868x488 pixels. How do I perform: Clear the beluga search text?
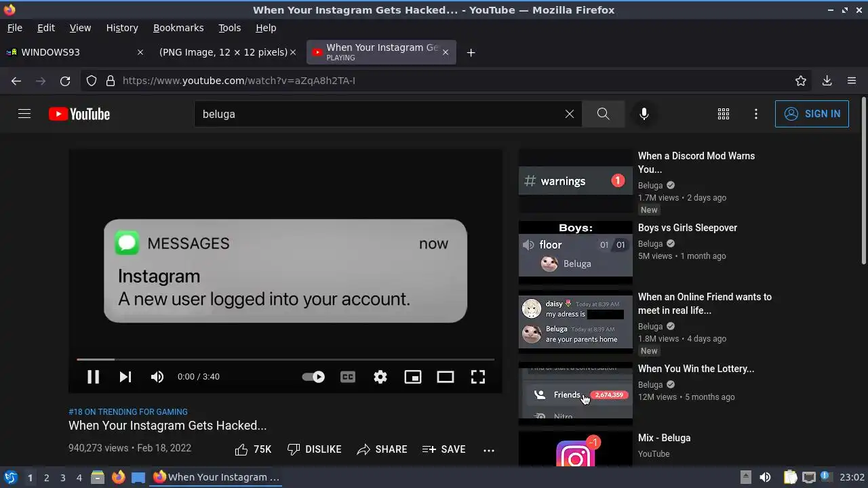click(570, 114)
